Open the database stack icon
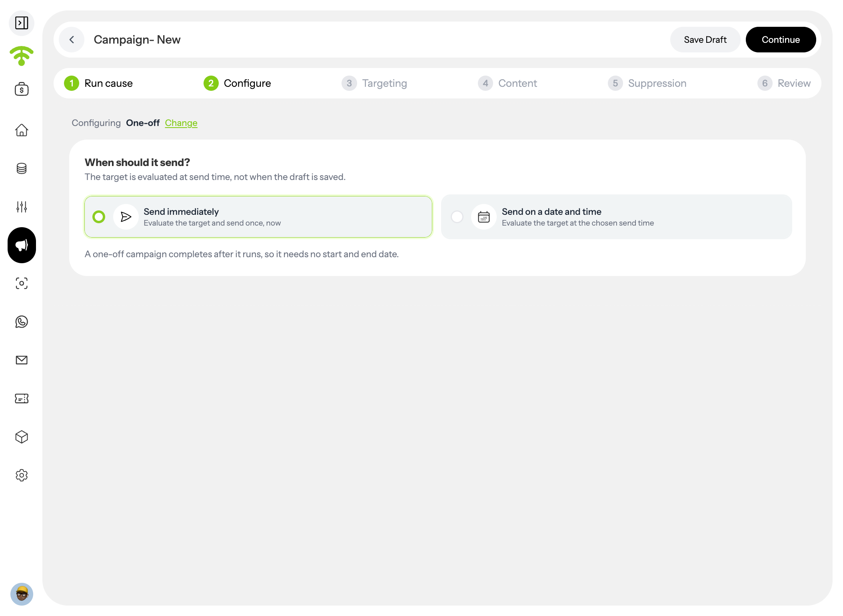 pyautogui.click(x=22, y=168)
